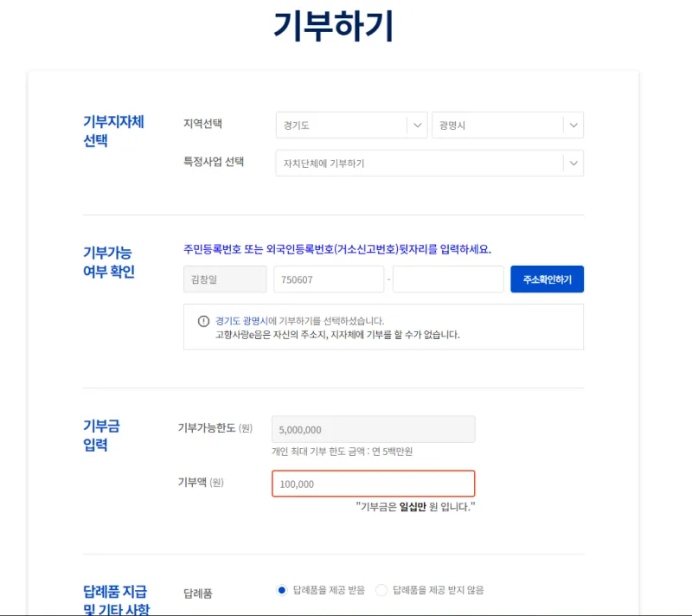Screen dimensions: 692x616
Task: Click the birthdate field showing 750607
Action: 328,279
